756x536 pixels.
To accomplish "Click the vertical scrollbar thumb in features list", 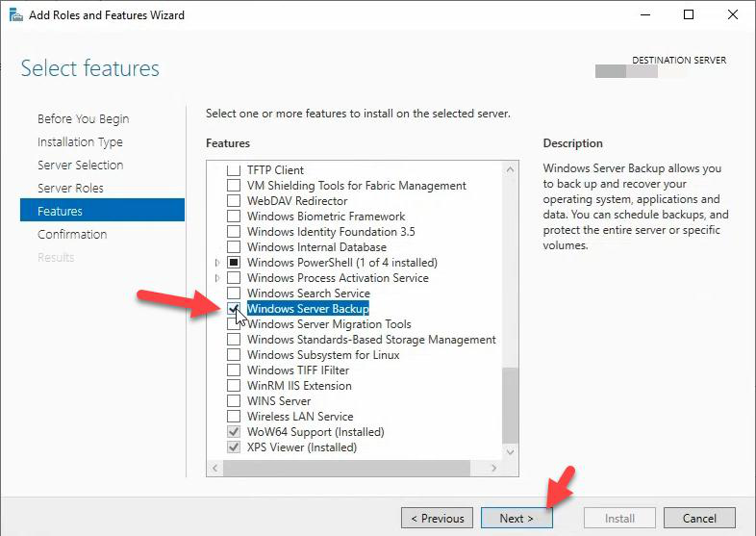I will (x=510, y=405).
